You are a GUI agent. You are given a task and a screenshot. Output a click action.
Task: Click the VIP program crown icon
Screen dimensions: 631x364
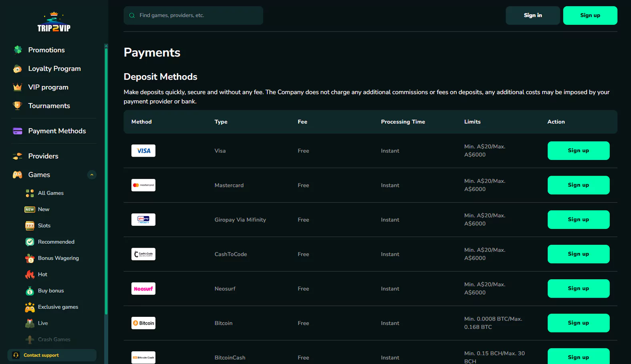click(18, 87)
